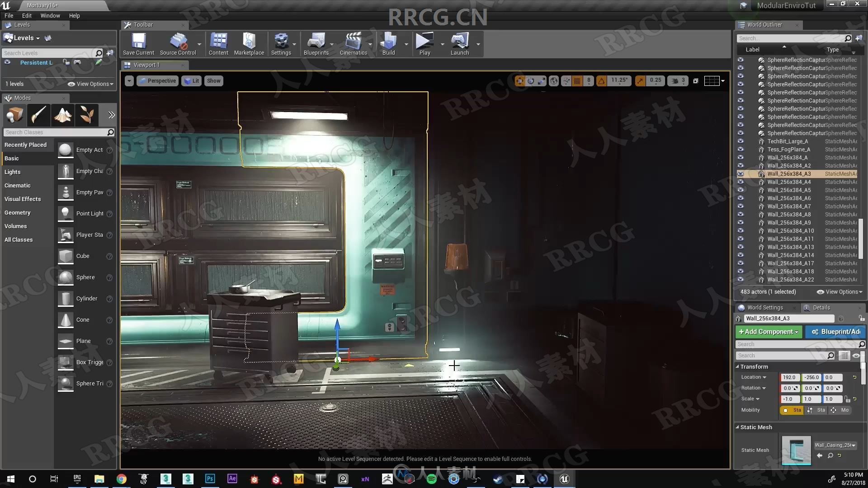Screen dimensions: 868x488
Task: Toggle visibility of TechBit_Large_A actor
Action: [x=741, y=141]
